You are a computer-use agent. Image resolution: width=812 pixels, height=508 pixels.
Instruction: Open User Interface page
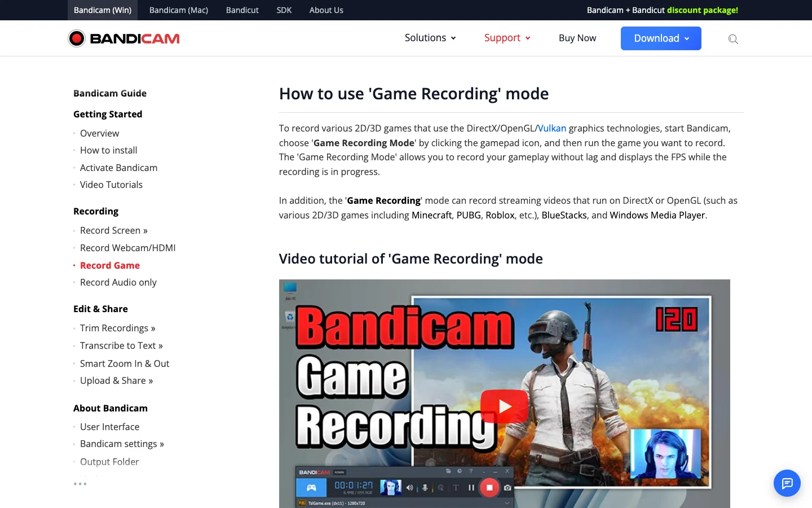[110, 427]
